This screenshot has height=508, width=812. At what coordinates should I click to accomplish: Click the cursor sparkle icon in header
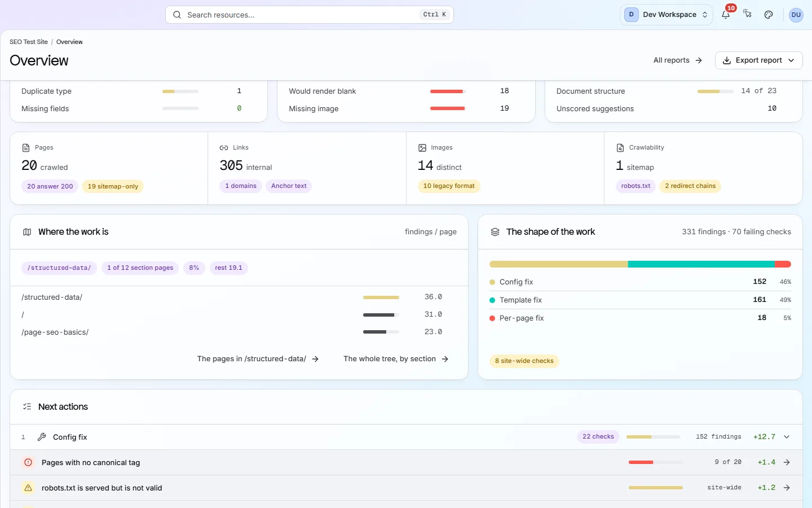coord(747,15)
